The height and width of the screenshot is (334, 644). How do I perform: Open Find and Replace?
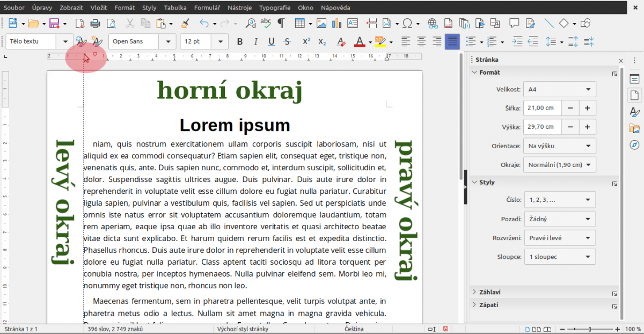(251, 24)
